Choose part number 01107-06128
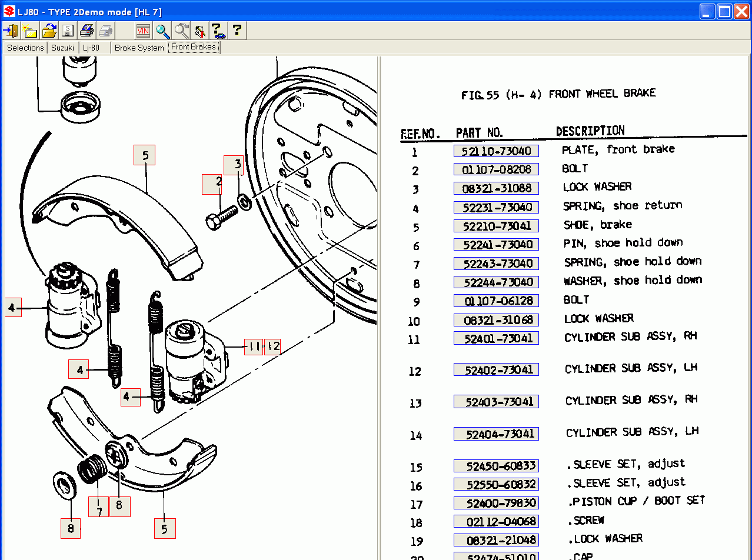Image resolution: width=752 pixels, height=560 pixels. 496,301
